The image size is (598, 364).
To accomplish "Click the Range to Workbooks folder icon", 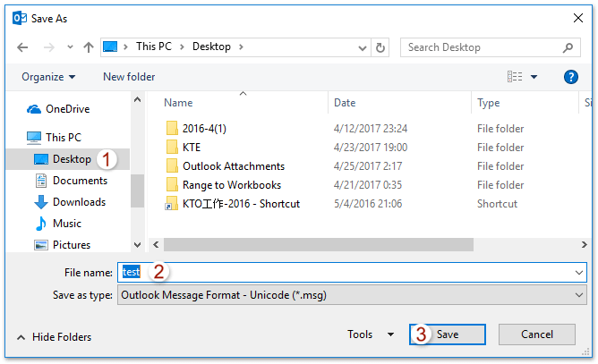I will tap(172, 184).
